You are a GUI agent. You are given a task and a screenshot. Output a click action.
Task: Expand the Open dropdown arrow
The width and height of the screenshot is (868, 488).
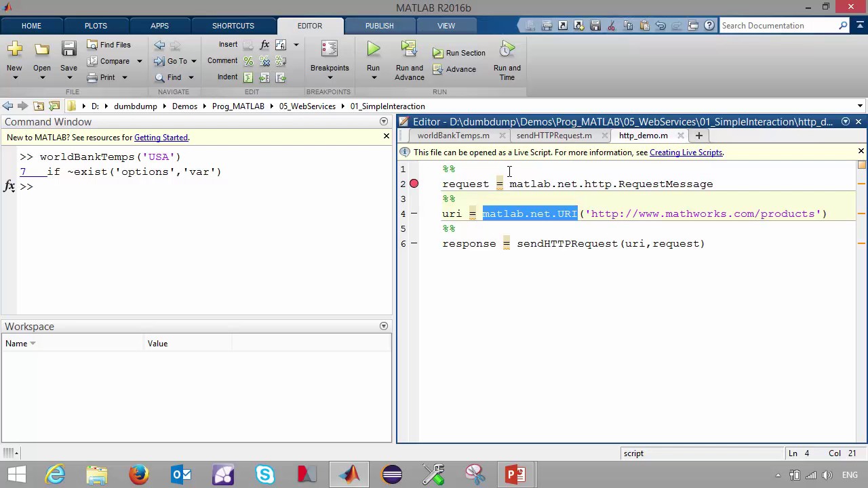(x=42, y=77)
